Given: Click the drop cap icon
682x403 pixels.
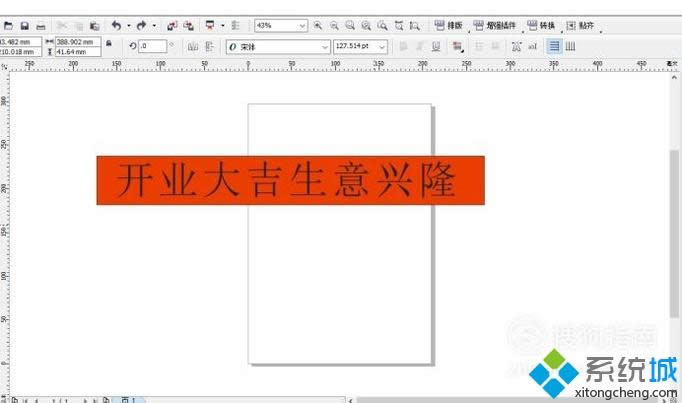Looking at the screenshot, I should [x=495, y=46].
